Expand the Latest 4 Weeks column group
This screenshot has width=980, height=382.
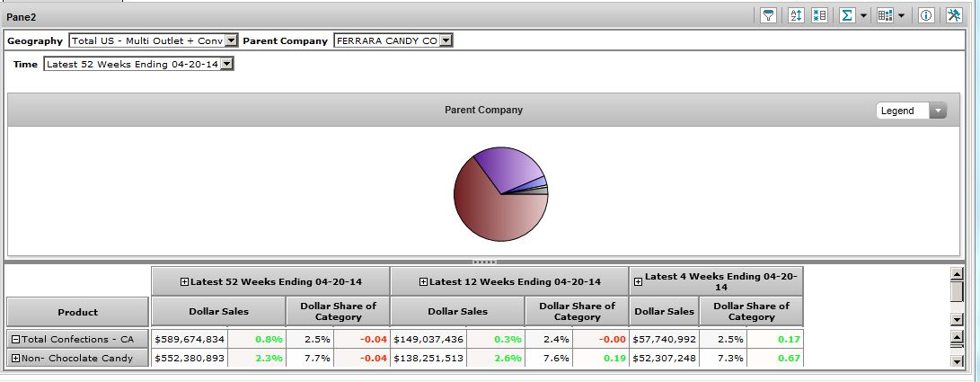pos(638,281)
